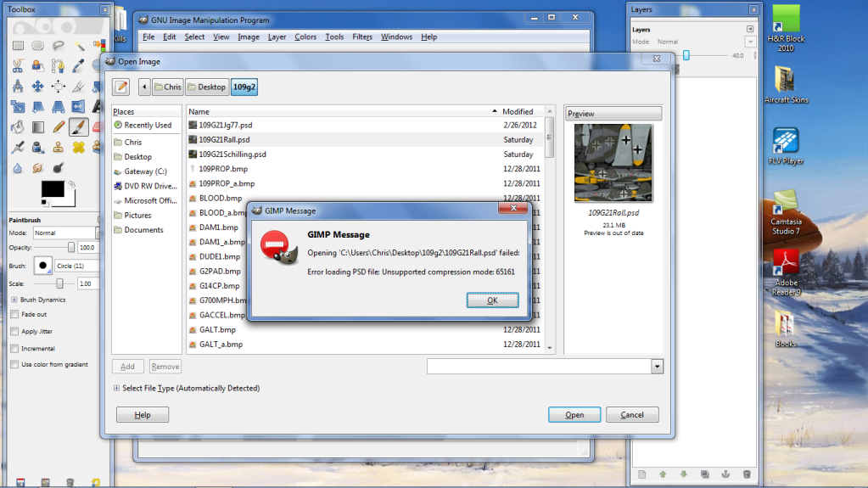
Task: Select the Smudge finger tool
Action: point(37,168)
